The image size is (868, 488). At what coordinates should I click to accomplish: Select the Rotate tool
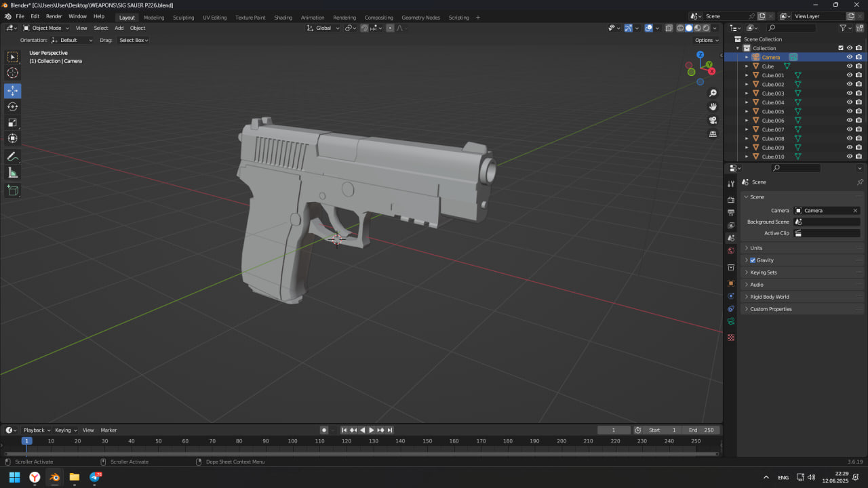pyautogui.click(x=12, y=106)
